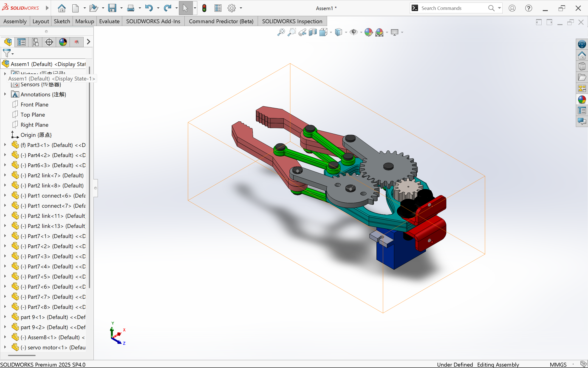This screenshot has height=368, width=588.
Task: Undo the last action
Action: coord(149,8)
